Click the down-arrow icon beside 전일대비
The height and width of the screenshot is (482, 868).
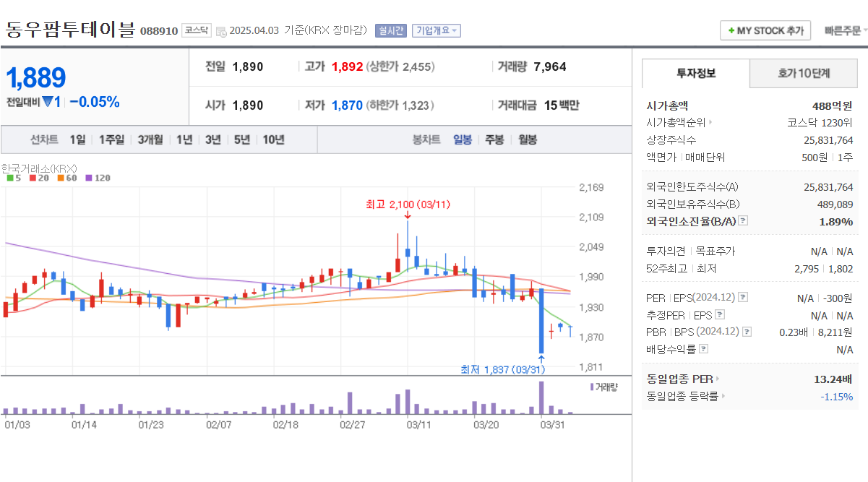pyautogui.click(x=47, y=103)
